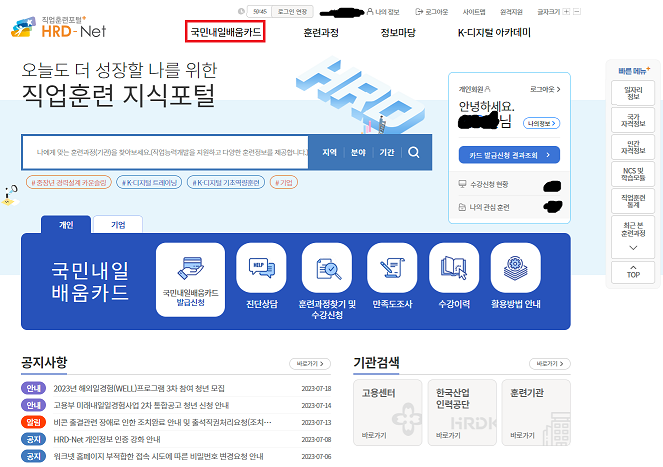Viewport: 663px width, 467px height.
Task: Open 수강신청 현황 row
Action: pyautogui.click(x=510, y=184)
